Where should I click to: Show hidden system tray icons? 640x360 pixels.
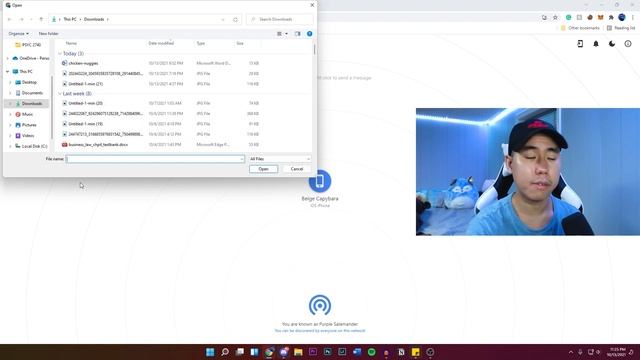571,352
